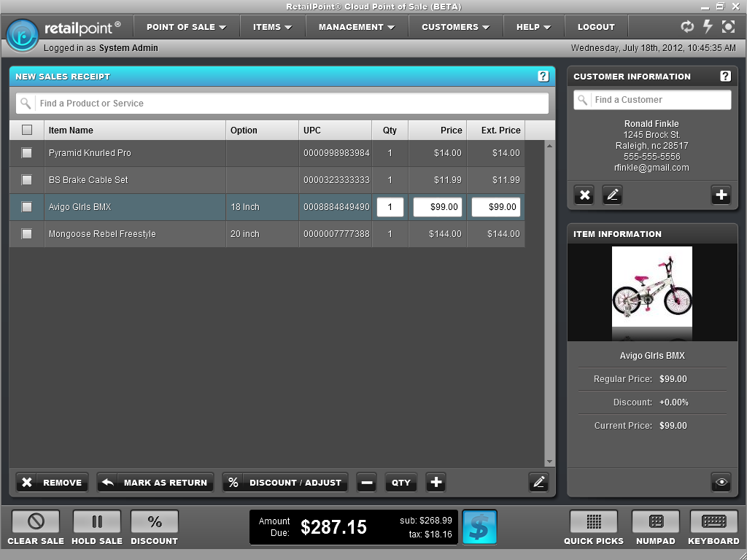This screenshot has width=747, height=560.
Task: Click the Qty column header
Action: [390, 130]
